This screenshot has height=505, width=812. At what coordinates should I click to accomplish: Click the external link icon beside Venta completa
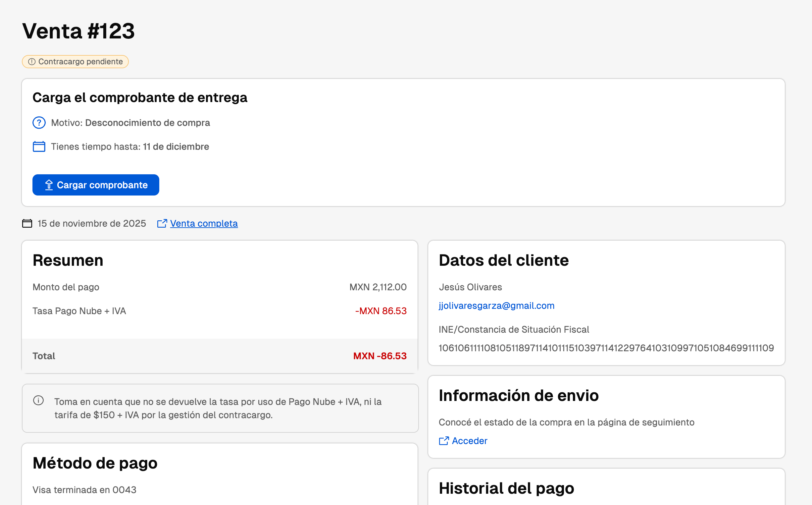point(162,223)
